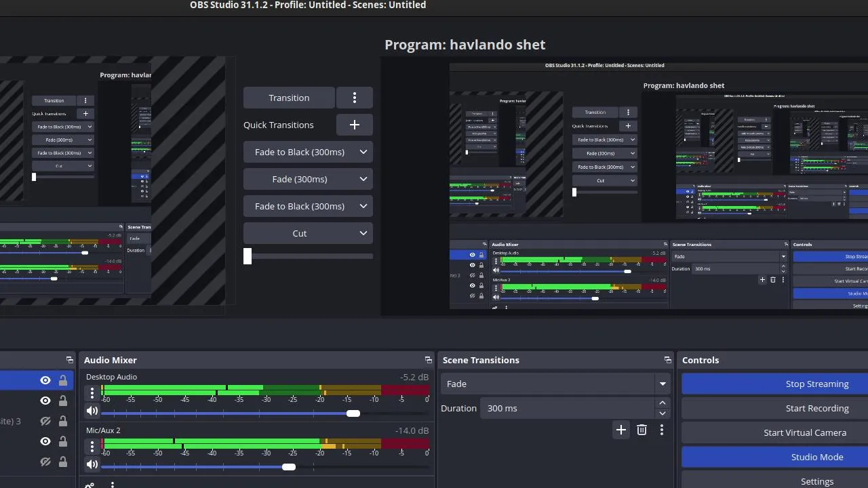Image resolution: width=868 pixels, height=488 pixels.
Task: Open the Fade (300ms) quick transition dropdown arrow
Action: point(363,179)
